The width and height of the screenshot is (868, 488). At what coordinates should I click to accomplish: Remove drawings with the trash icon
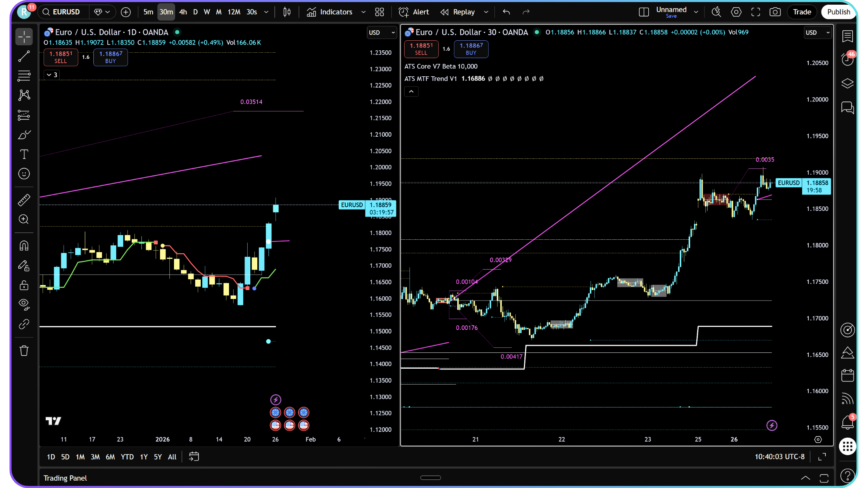click(x=24, y=351)
